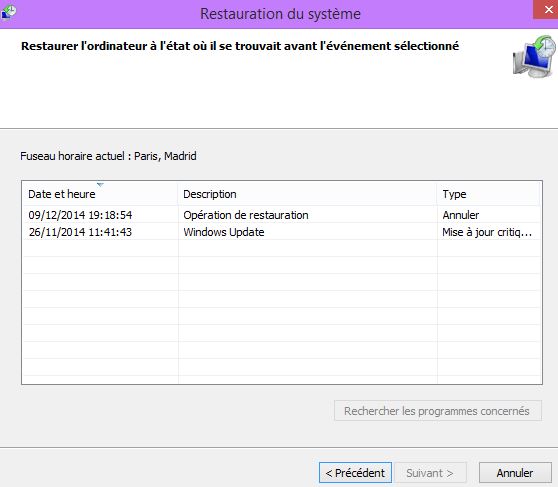The image size is (558, 487).
Task: Sort by the Description column header
Action: [x=307, y=194]
